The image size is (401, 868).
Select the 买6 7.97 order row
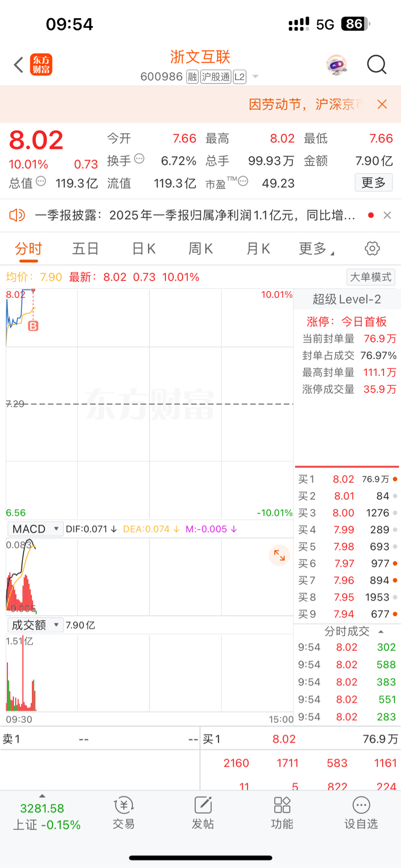(347, 564)
